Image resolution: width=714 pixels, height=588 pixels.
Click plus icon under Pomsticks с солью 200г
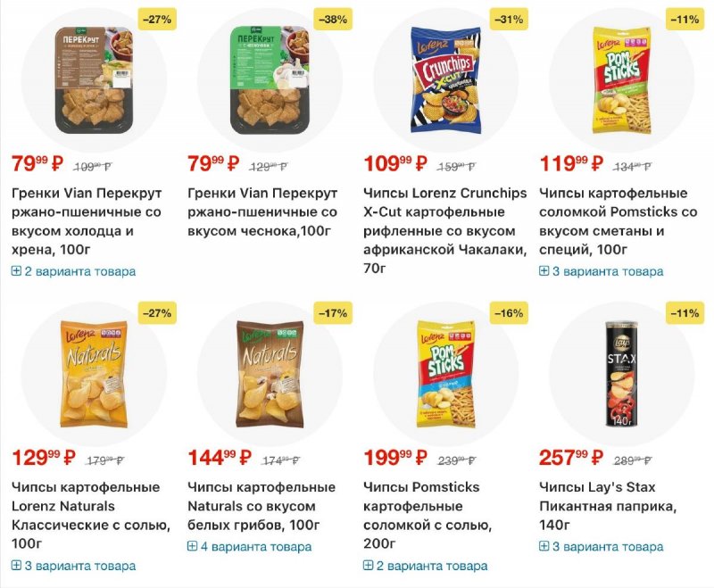click(369, 566)
